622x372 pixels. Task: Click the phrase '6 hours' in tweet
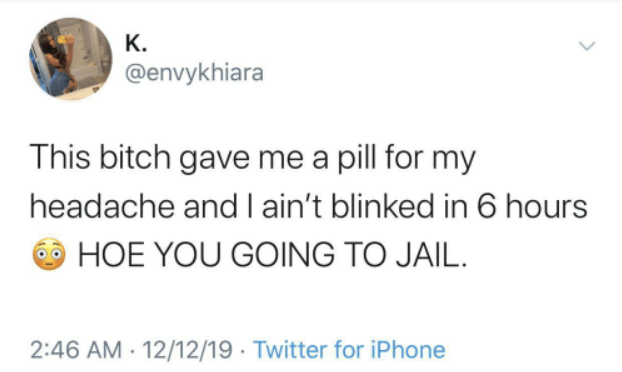point(531,207)
